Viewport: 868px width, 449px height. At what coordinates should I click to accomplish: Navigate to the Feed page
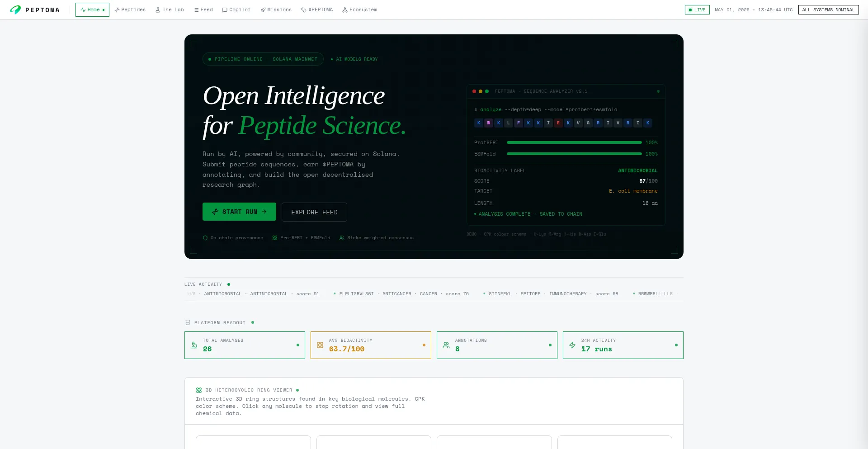pyautogui.click(x=203, y=9)
